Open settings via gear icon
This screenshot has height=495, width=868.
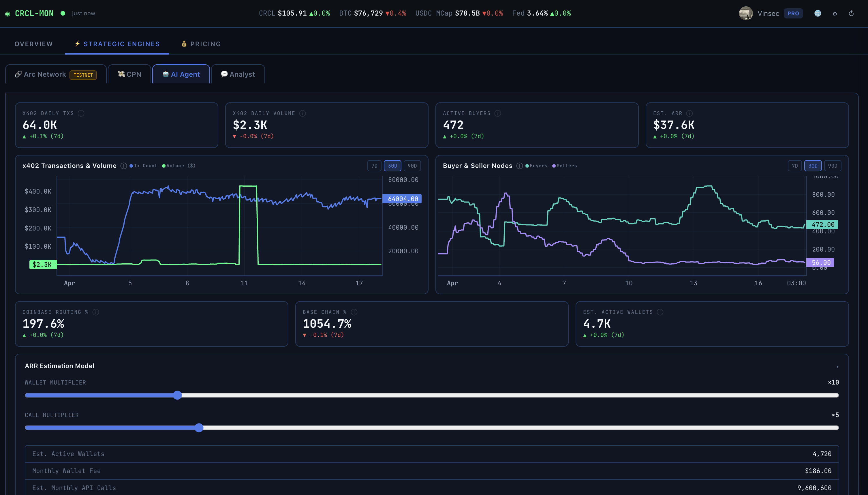click(x=835, y=14)
